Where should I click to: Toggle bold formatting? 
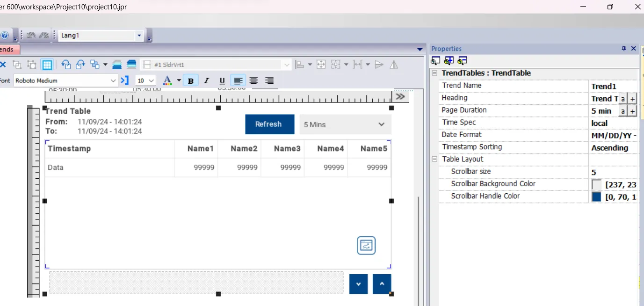click(x=191, y=80)
